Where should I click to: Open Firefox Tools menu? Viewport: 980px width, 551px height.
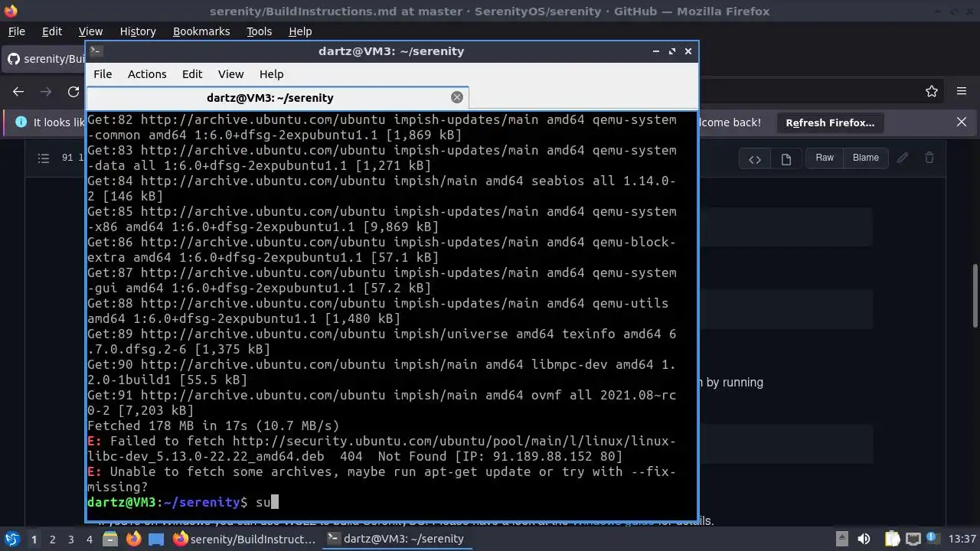[259, 31]
